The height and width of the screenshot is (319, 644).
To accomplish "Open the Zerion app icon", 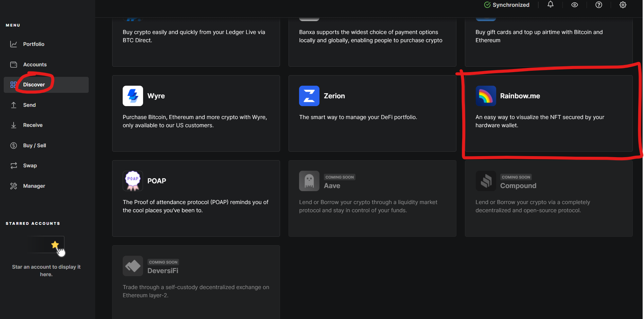I will point(309,96).
